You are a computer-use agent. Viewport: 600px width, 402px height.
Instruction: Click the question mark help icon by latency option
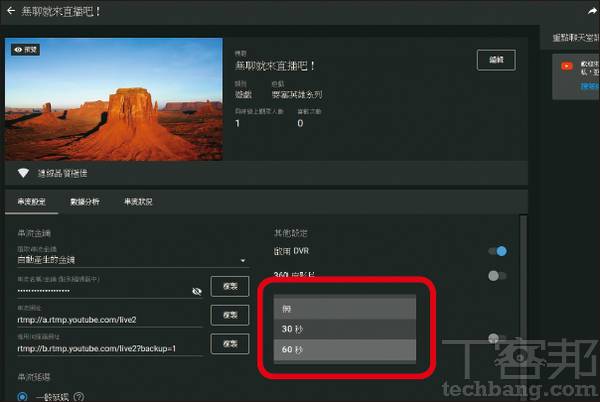(79, 397)
